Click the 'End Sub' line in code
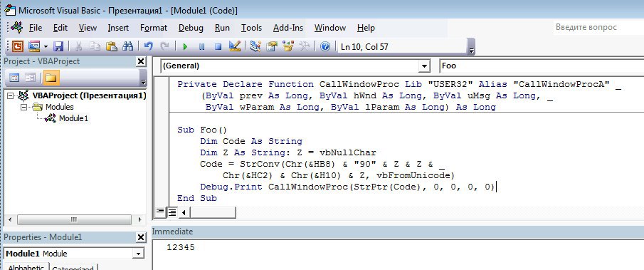 (x=197, y=198)
